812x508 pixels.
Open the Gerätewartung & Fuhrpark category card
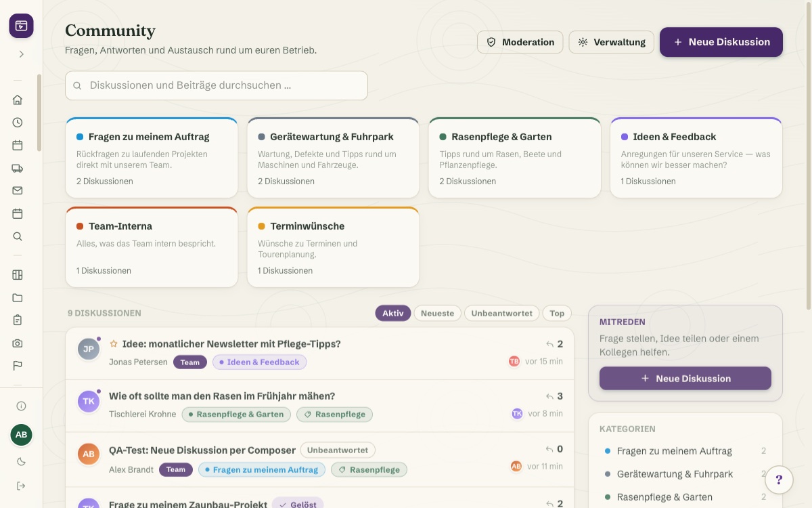(x=333, y=158)
